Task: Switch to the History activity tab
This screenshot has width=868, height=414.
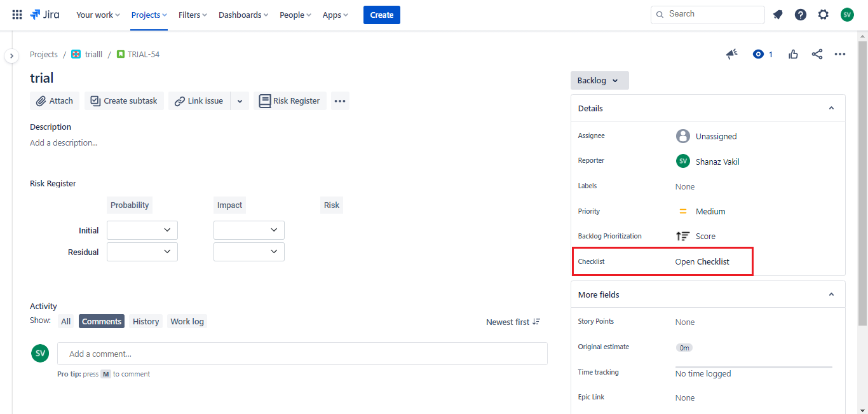Action: point(146,321)
